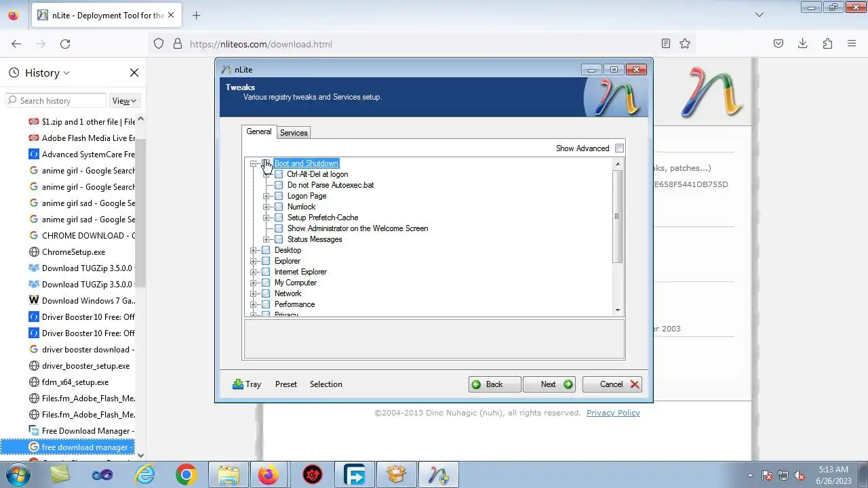This screenshot has height=488, width=868.
Task: Check the Status Messages checkbox
Action: click(x=279, y=239)
